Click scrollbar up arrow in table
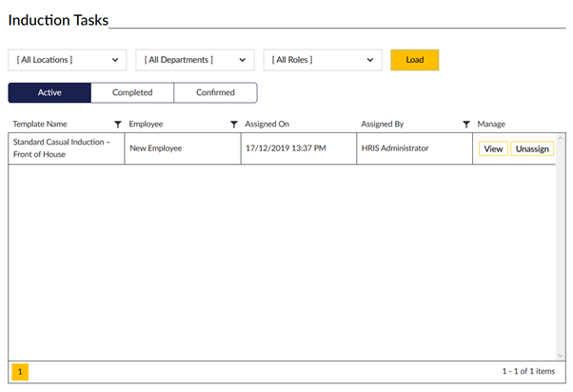The width and height of the screenshot is (573, 392). (x=561, y=138)
